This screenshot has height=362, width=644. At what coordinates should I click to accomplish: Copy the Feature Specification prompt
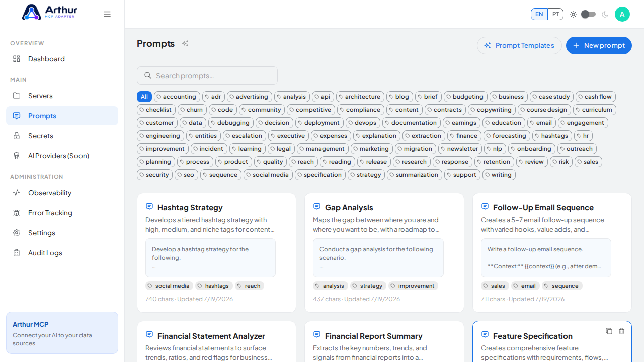609,331
